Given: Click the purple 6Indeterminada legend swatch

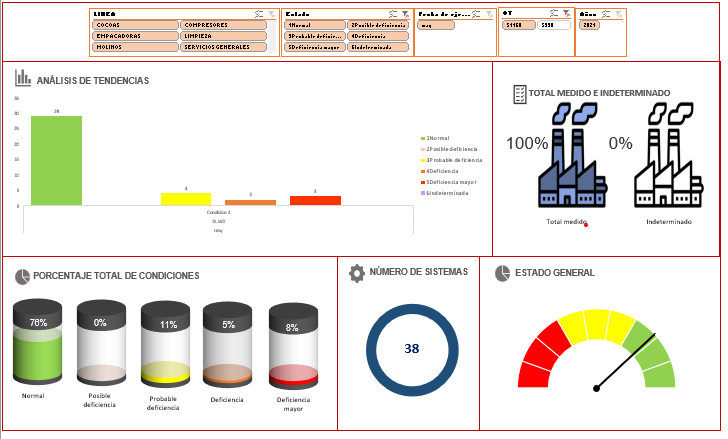Looking at the screenshot, I should tap(423, 193).
